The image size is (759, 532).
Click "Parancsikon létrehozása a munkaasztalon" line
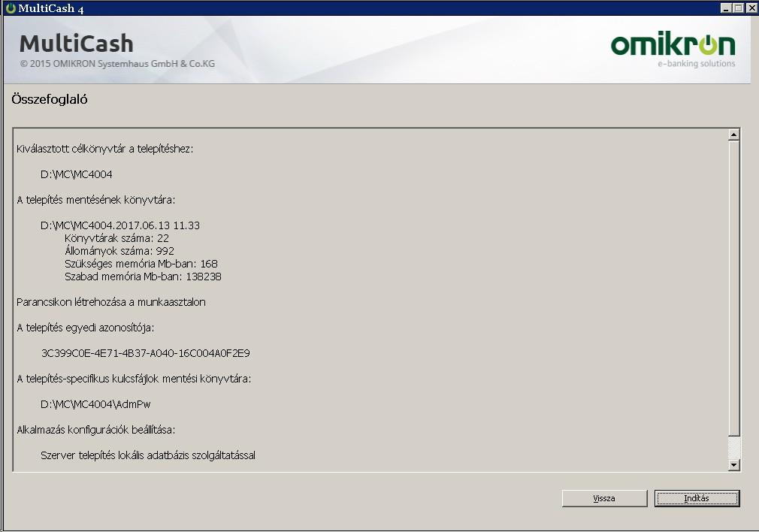[x=111, y=302]
